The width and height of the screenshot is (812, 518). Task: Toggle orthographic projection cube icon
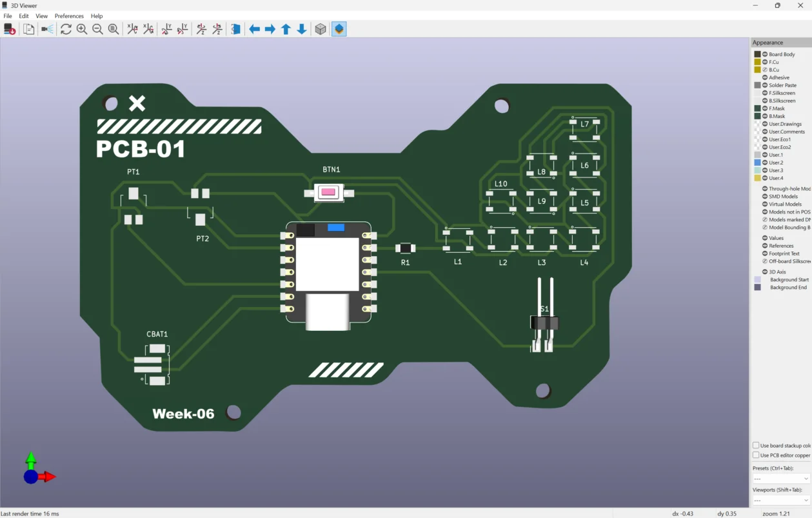point(321,29)
